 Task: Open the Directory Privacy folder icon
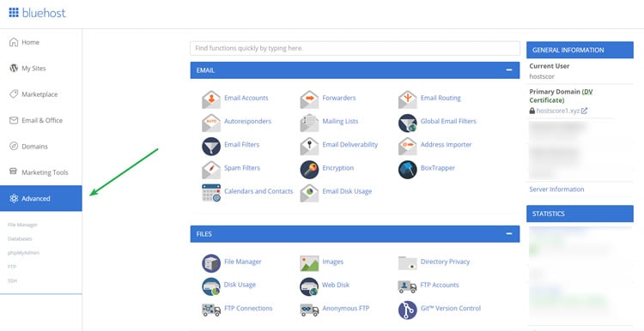click(407, 263)
